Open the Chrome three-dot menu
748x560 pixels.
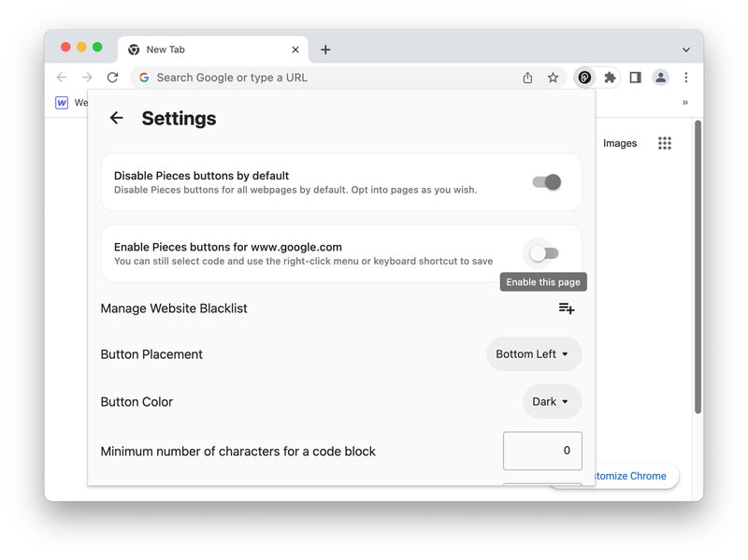coord(687,78)
